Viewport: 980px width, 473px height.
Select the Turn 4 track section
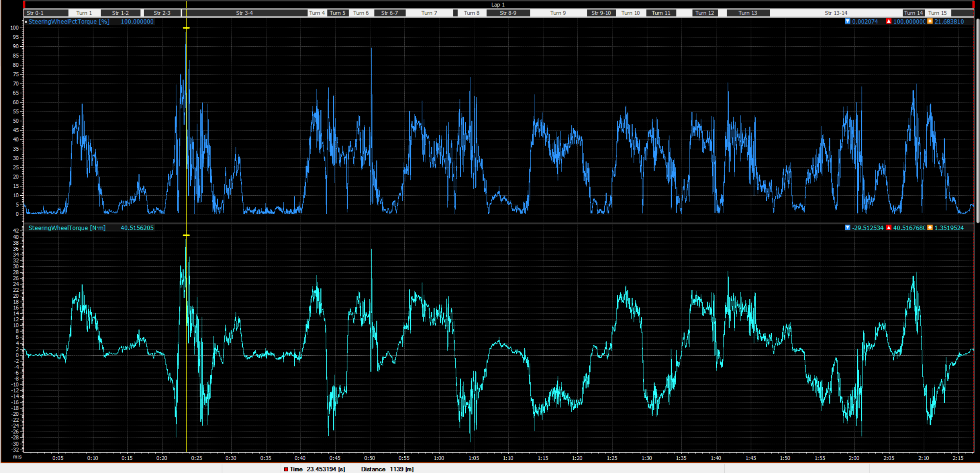pyautogui.click(x=317, y=13)
